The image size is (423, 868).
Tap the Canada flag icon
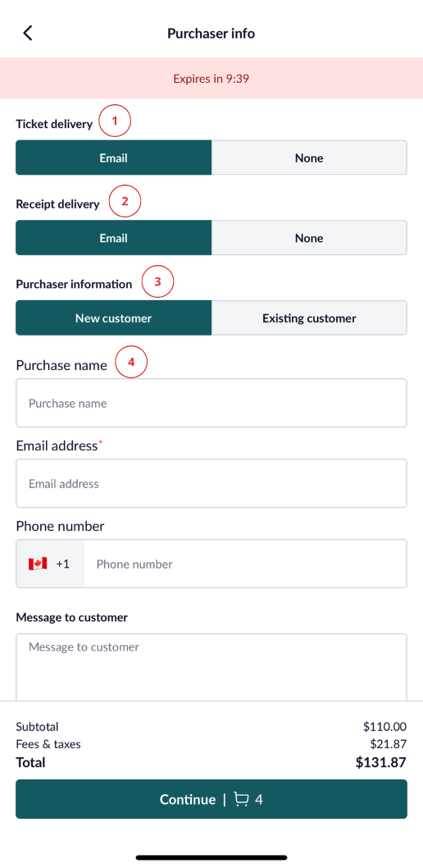(38, 564)
